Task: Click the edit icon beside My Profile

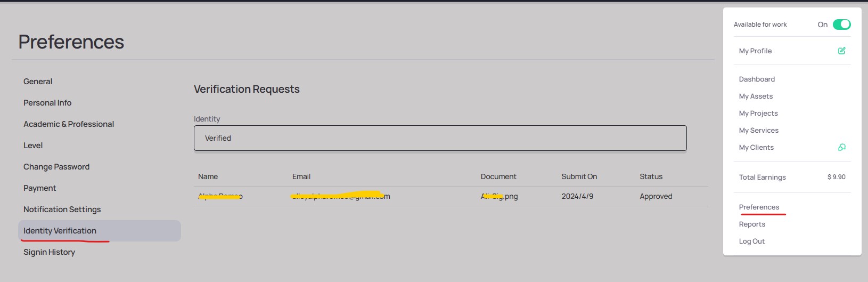Action: 841,51
